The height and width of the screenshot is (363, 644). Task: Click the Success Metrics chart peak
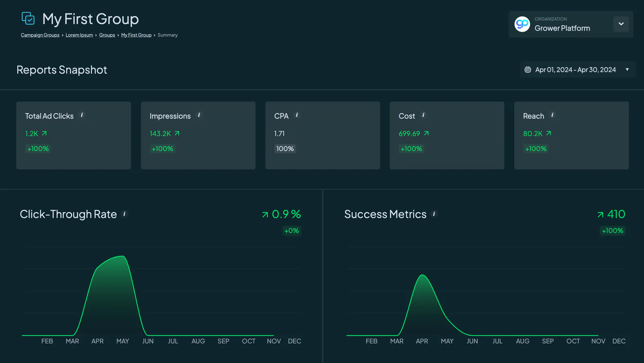coord(422,275)
